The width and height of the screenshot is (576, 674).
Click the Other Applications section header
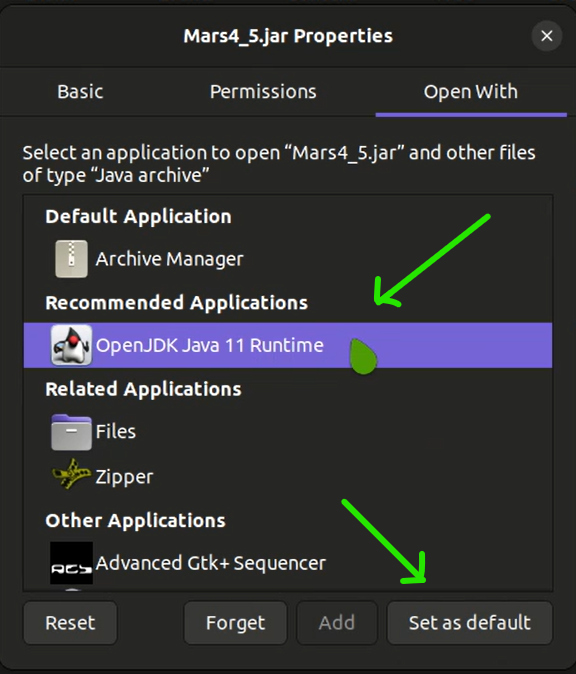(135, 521)
